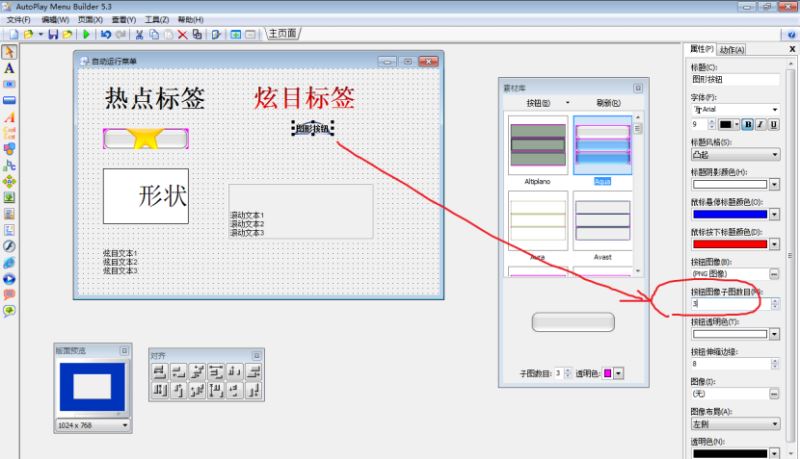Viewport: 800px width, 459px height.
Task: Open preview resolution 1024 x 768 dropdown
Action: (125, 425)
